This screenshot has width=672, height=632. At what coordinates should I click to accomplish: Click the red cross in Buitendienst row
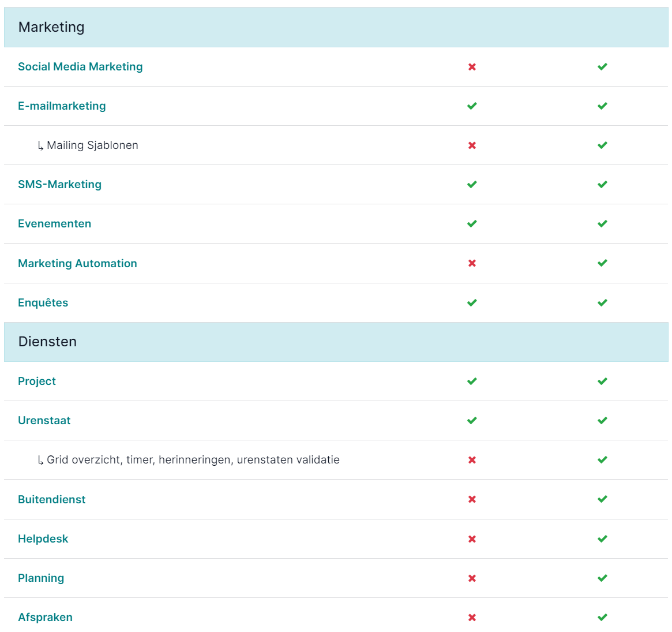(x=472, y=499)
